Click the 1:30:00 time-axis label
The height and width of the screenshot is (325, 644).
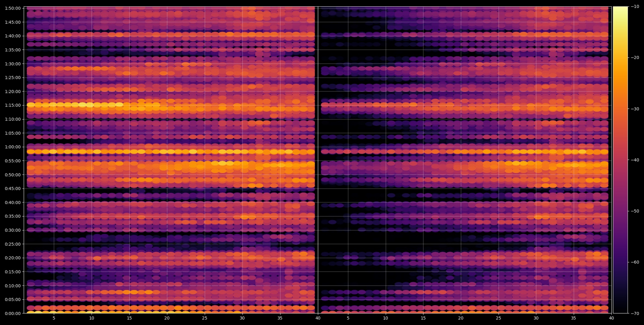(13, 64)
